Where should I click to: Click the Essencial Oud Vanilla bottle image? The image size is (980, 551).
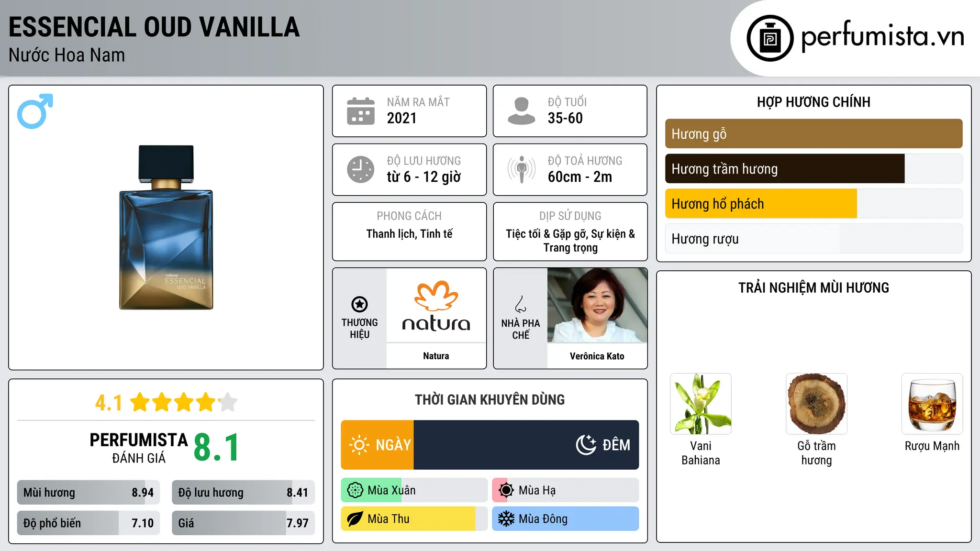(x=166, y=227)
